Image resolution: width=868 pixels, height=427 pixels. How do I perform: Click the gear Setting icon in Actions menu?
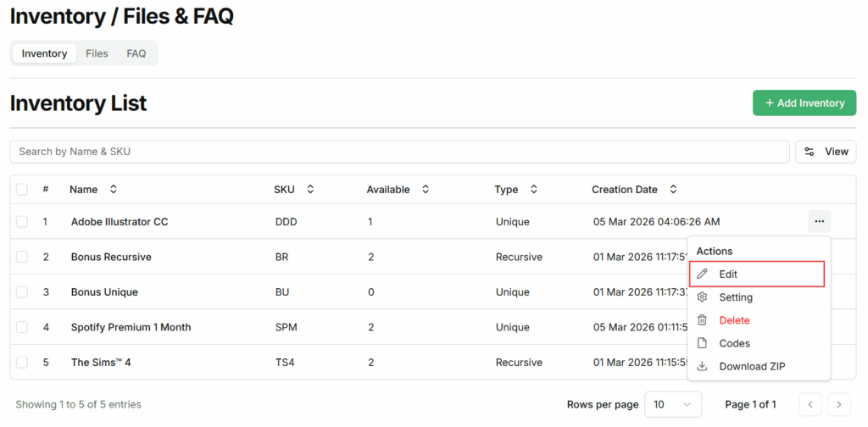coord(702,297)
